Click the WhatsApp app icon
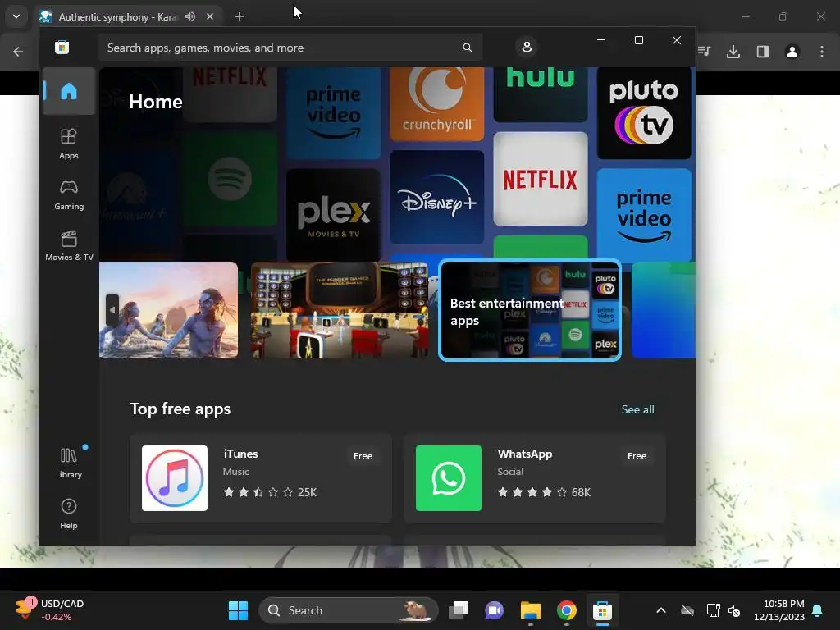The width and height of the screenshot is (840, 630). click(x=449, y=478)
